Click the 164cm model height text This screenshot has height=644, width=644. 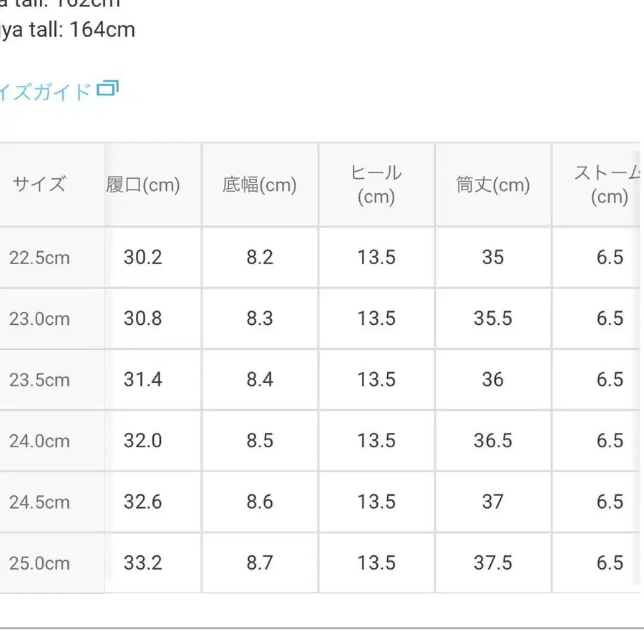pos(68,30)
